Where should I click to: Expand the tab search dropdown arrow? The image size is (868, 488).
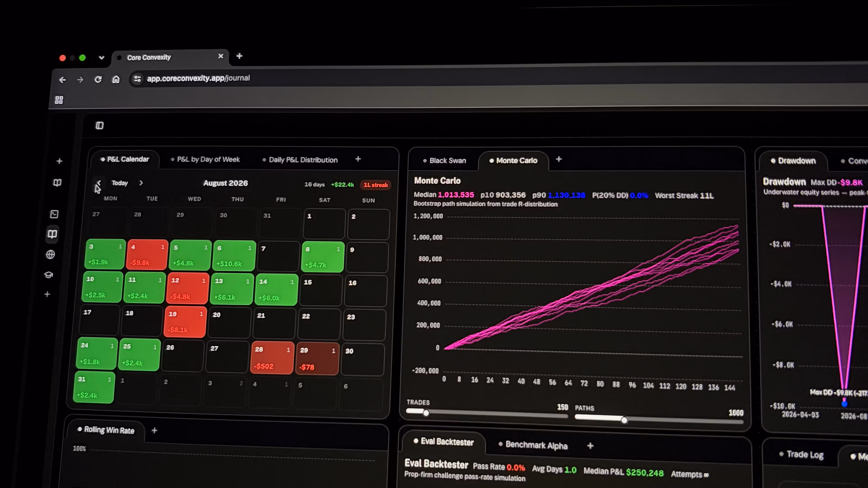[x=101, y=58]
